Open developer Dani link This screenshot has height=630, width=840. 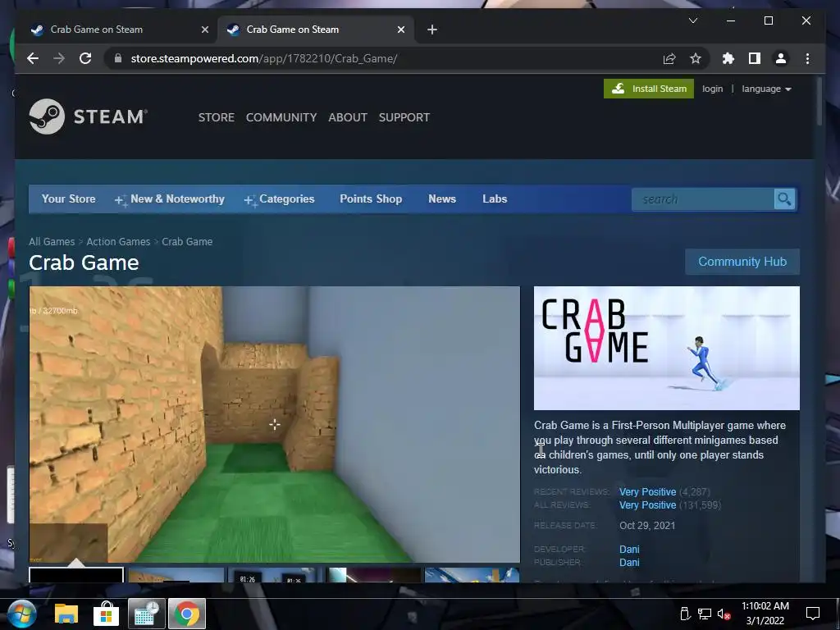click(x=629, y=549)
